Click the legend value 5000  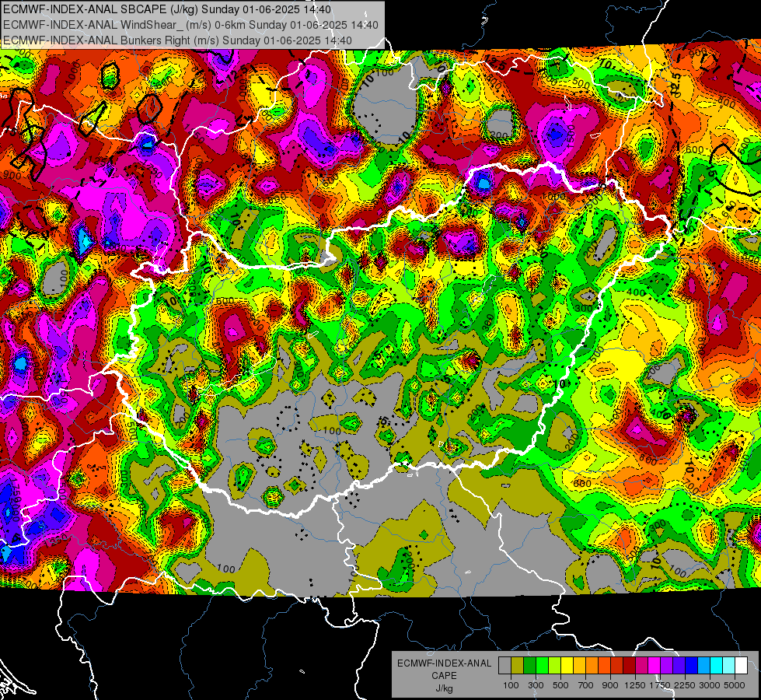coord(735,685)
